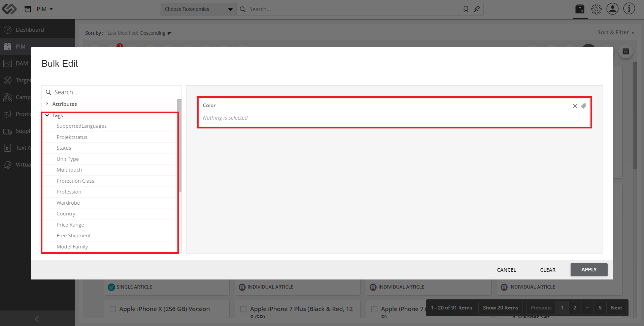Go to Dashboard in sidebar
The height and width of the screenshot is (326, 644).
(37, 30)
